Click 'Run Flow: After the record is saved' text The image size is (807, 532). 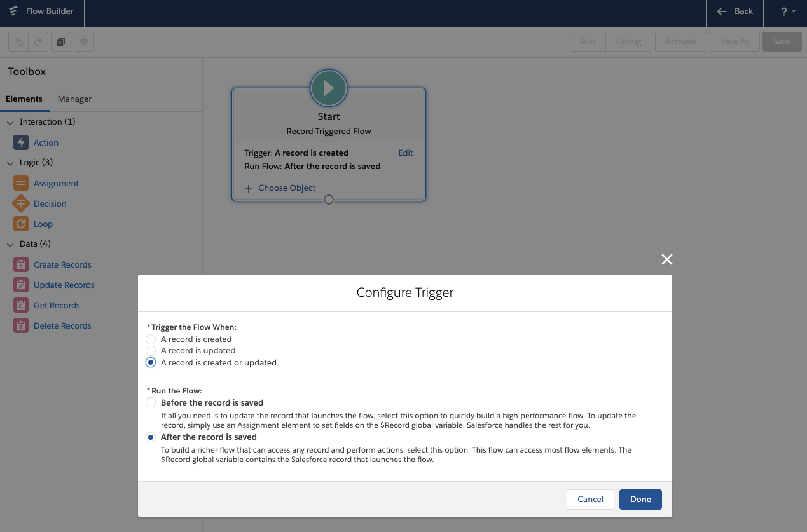click(x=312, y=167)
